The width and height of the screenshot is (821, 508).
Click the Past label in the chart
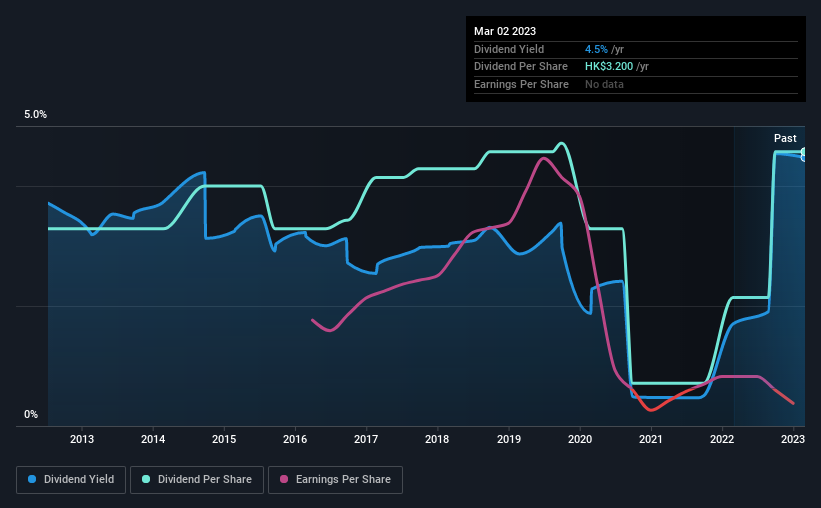coord(785,138)
